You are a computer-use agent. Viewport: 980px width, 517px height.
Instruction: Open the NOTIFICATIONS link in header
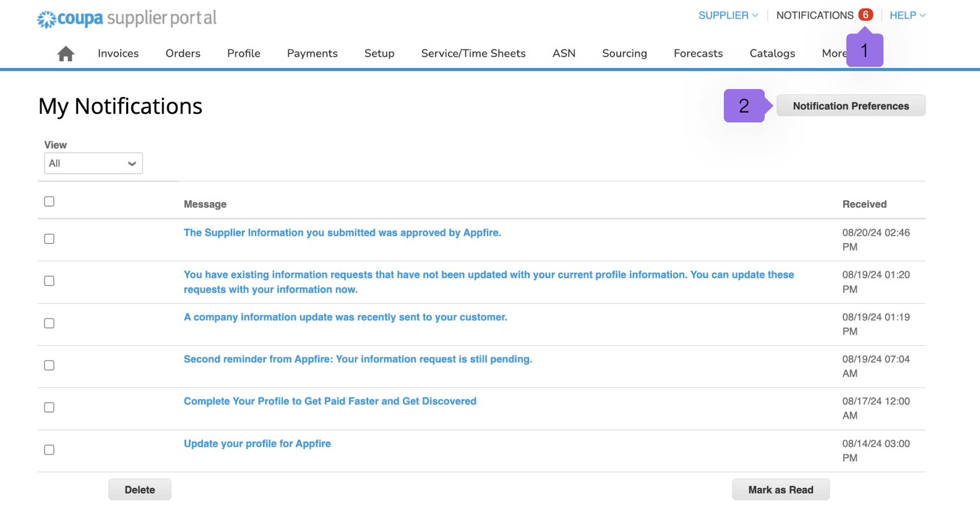click(815, 15)
